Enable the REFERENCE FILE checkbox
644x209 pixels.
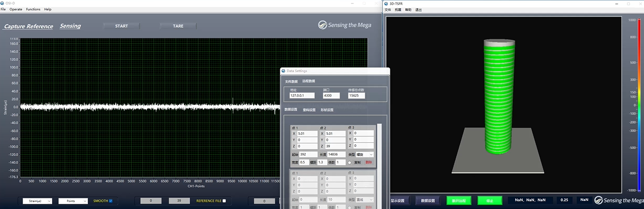tap(224, 201)
